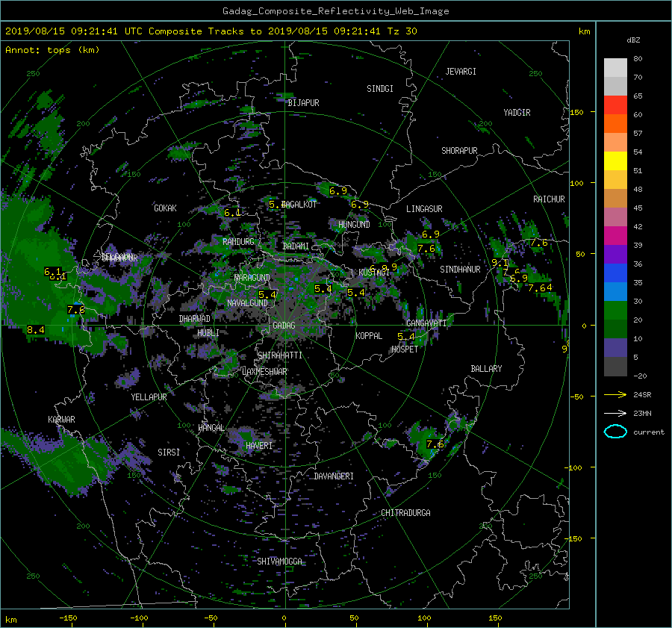
Task: Click the LINGASUR city label
Action: click(x=424, y=209)
